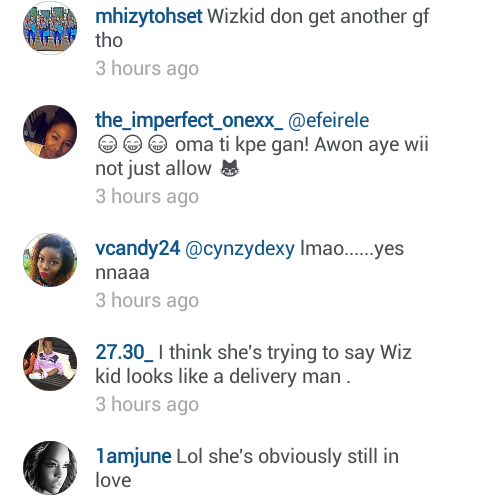Visit the 27.30_ username link

point(124,353)
